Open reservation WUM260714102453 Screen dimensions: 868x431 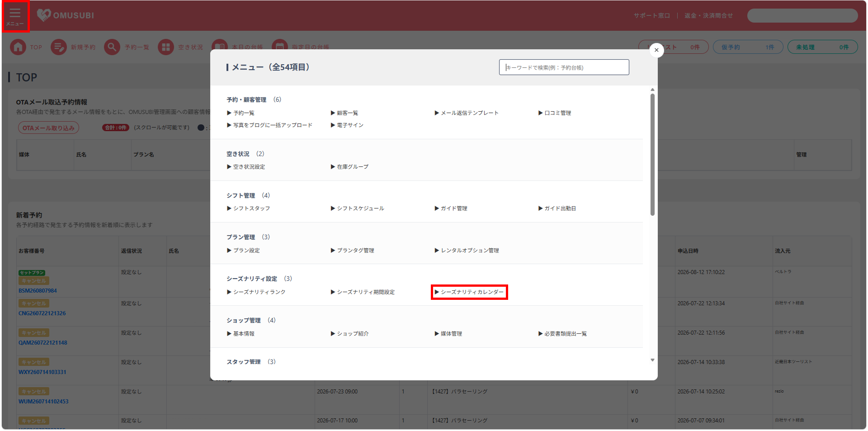(x=43, y=402)
